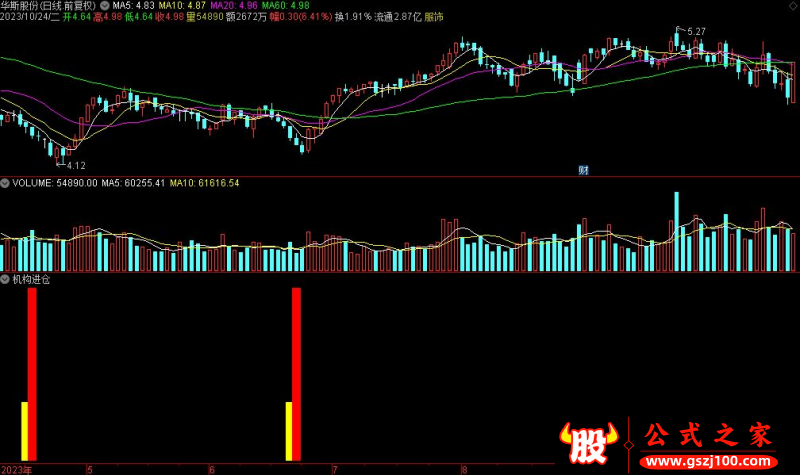This screenshot has height=475, width=800.
Task: Click volume MA10: 61616.54 label
Action: click(x=204, y=183)
